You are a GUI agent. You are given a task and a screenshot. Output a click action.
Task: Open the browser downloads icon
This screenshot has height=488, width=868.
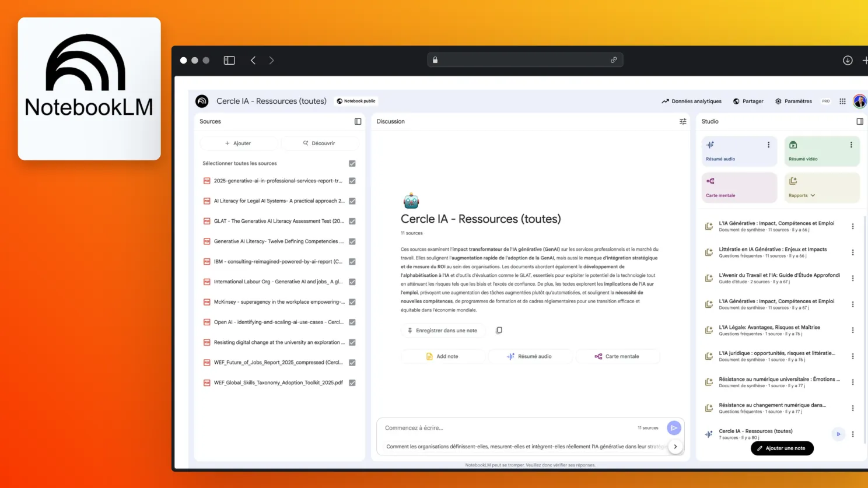848,60
